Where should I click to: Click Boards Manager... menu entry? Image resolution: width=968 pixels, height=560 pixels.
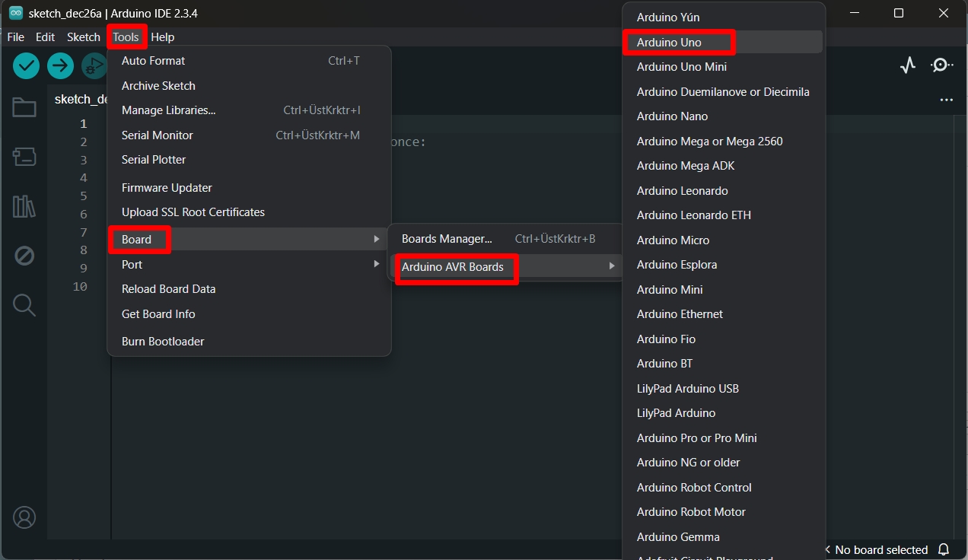(447, 239)
